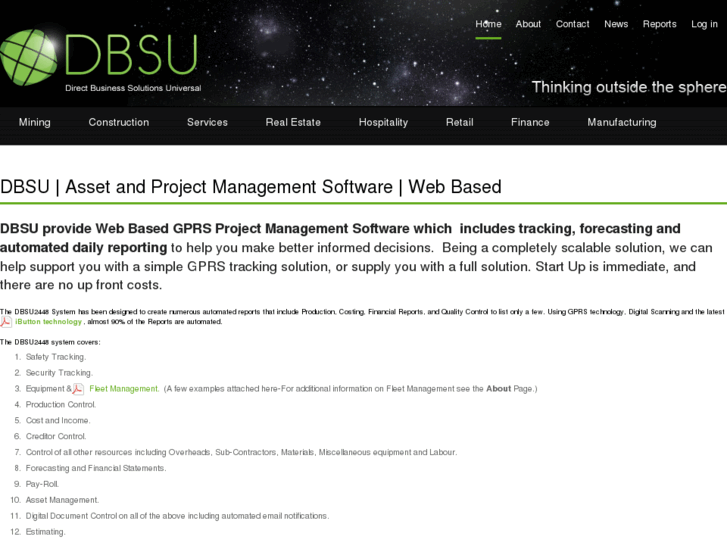Click the DBSU green globe logo
The image size is (727, 545).
(29, 58)
